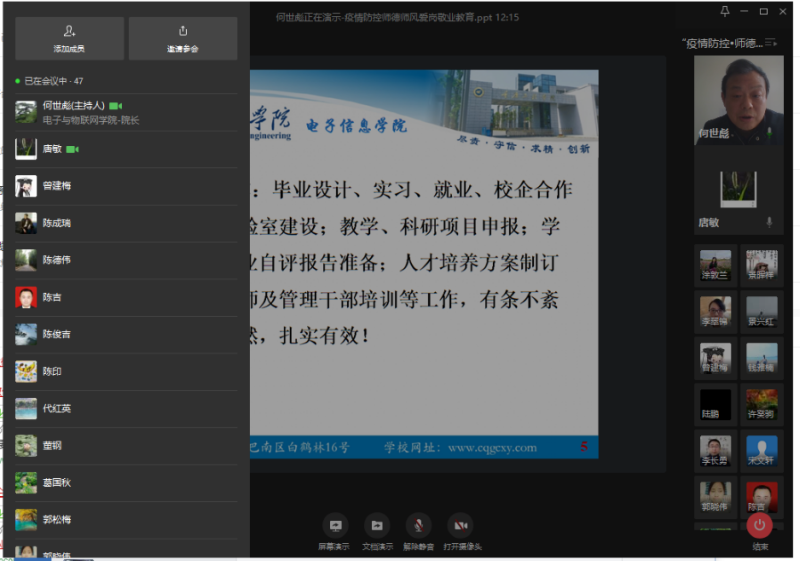Start screen sharing with 屏幕演示 icon
The width and height of the screenshot is (800, 561).
335,525
